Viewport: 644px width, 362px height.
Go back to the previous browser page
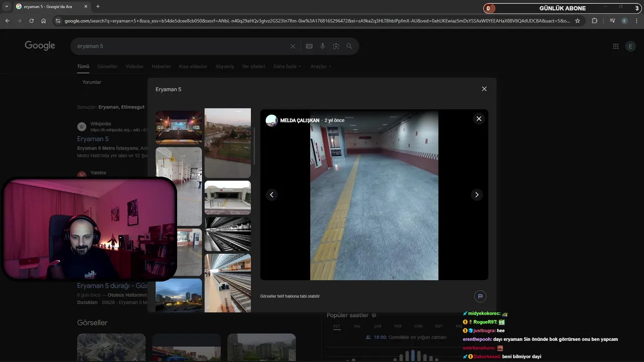point(7,21)
